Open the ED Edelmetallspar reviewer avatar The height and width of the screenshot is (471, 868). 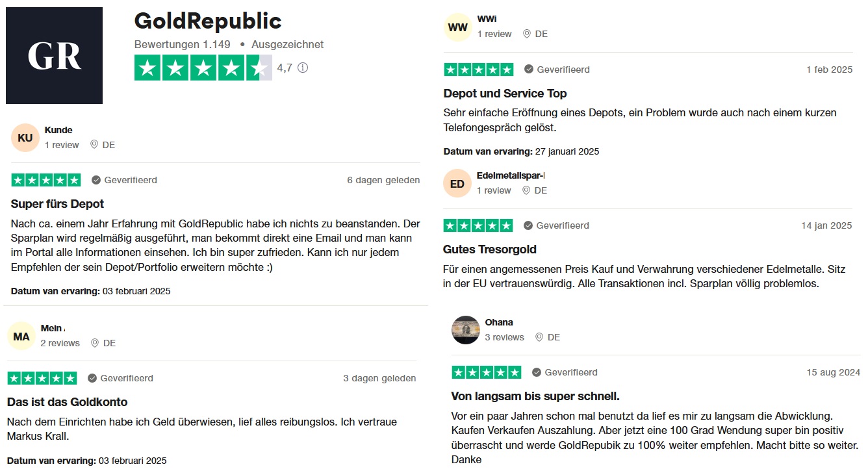click(457, 184)
